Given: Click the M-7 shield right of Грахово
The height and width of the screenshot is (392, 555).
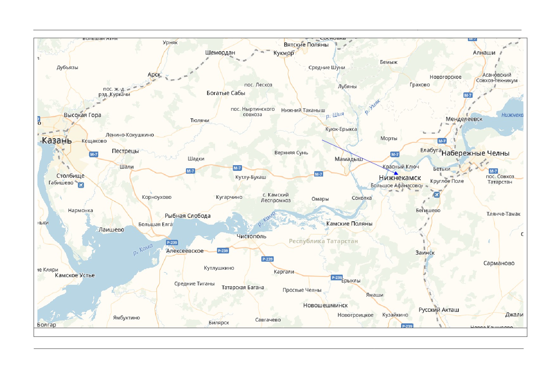Looking at the screenshot, I should tap(468, 95).
